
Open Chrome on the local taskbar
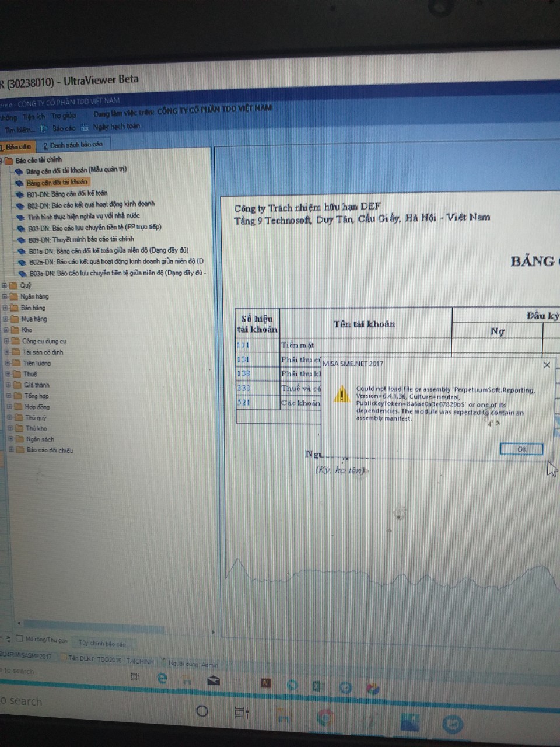coord(325,717)
